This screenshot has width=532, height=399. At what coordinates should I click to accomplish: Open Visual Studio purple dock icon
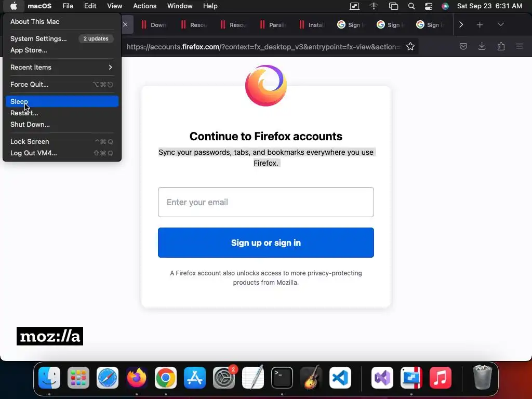[x=382, y=378]
